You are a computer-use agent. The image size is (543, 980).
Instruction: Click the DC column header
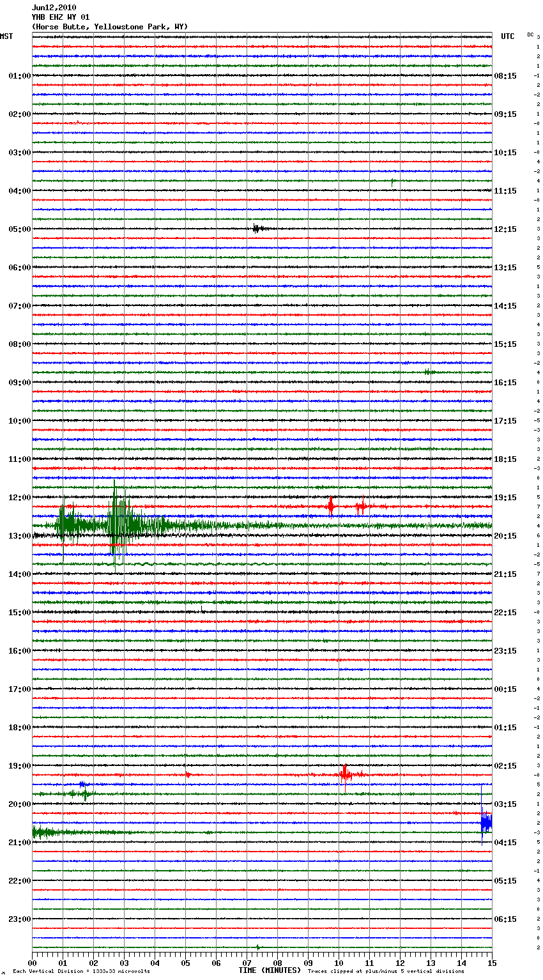(530, 34)
